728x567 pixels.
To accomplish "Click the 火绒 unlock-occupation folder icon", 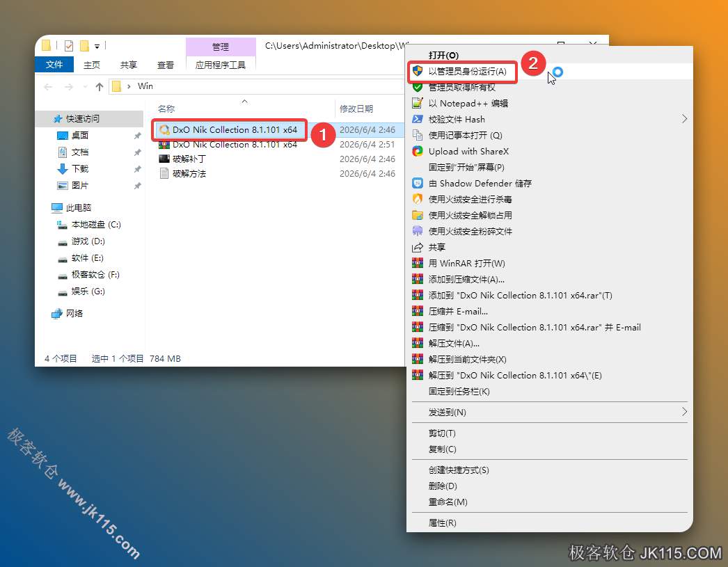I will [x=418, y=215].
